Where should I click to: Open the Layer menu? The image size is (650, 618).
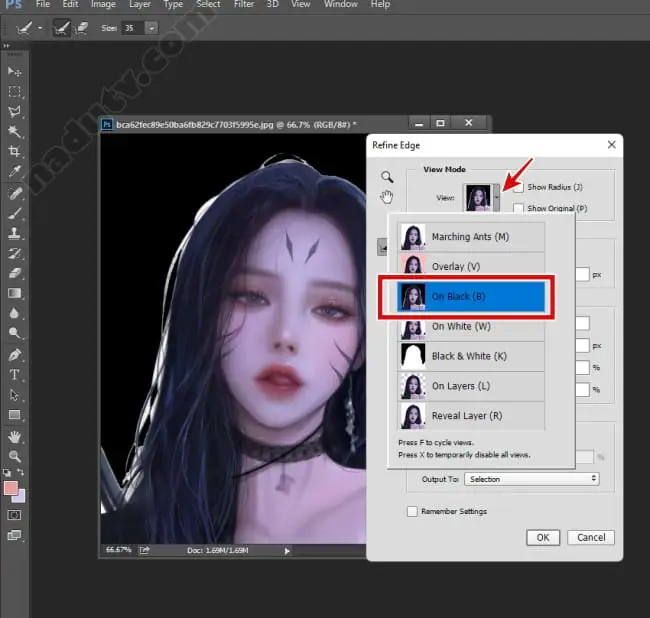[140, 4]
